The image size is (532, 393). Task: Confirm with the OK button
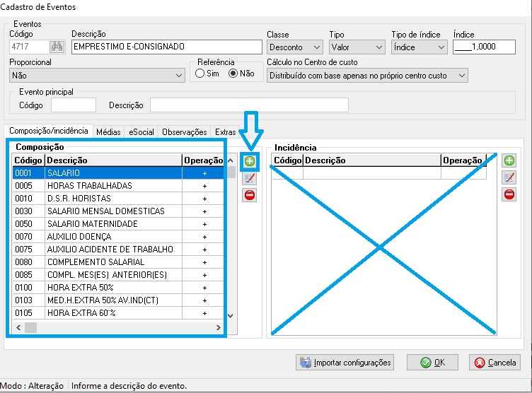(432, 363)
